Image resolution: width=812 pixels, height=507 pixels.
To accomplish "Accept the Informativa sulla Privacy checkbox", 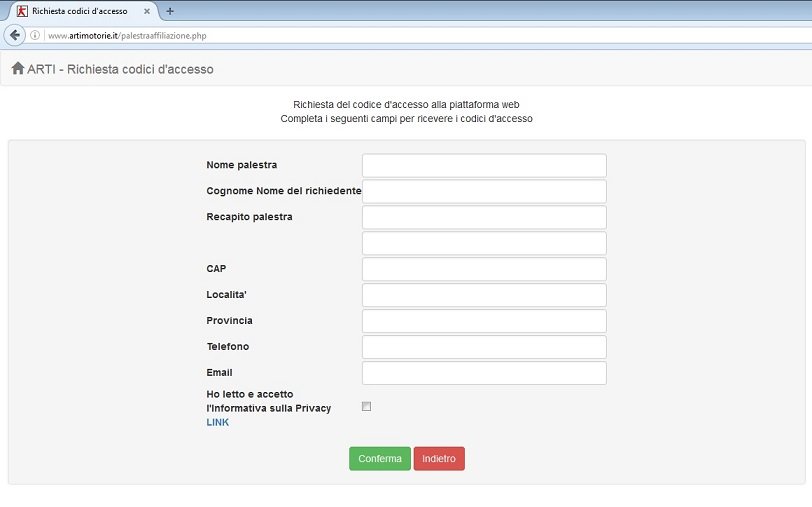I will coord(366,406).
